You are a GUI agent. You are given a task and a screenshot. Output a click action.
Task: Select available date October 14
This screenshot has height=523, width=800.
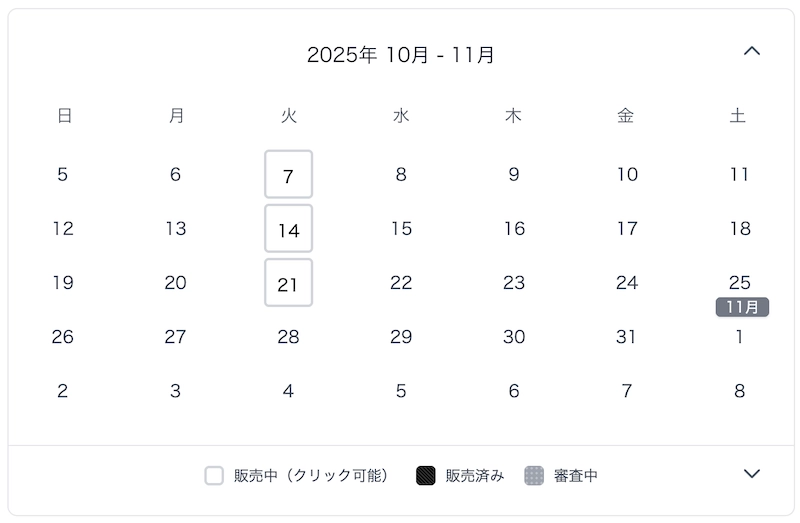pyautogui.click(x=288, y=229)
